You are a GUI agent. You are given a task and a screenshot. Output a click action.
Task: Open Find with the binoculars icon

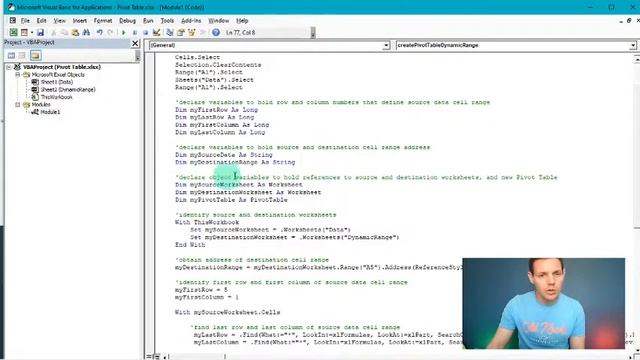coord(86,32)
